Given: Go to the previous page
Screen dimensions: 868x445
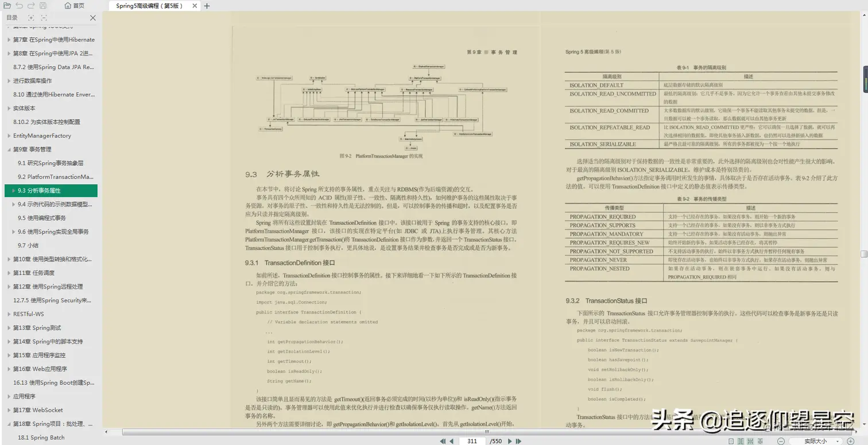Looking at the screenshot, I should [451, 442].
